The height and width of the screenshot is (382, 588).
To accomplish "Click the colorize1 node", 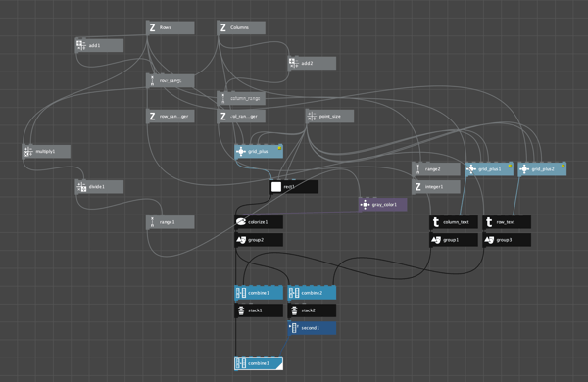I will (x=259, y=222).
